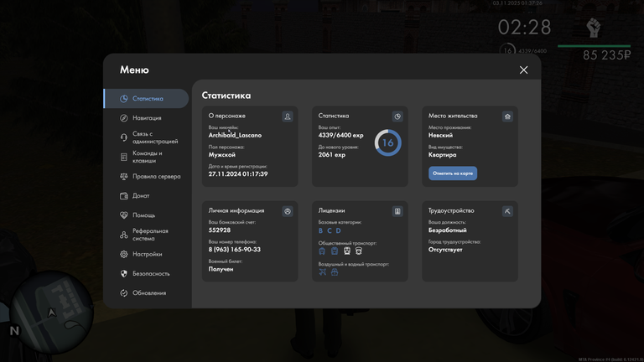The width and height of the screenshot is (644, 362).
Task: Click the 02:28 game clock
Action: [x=524, y=28]
